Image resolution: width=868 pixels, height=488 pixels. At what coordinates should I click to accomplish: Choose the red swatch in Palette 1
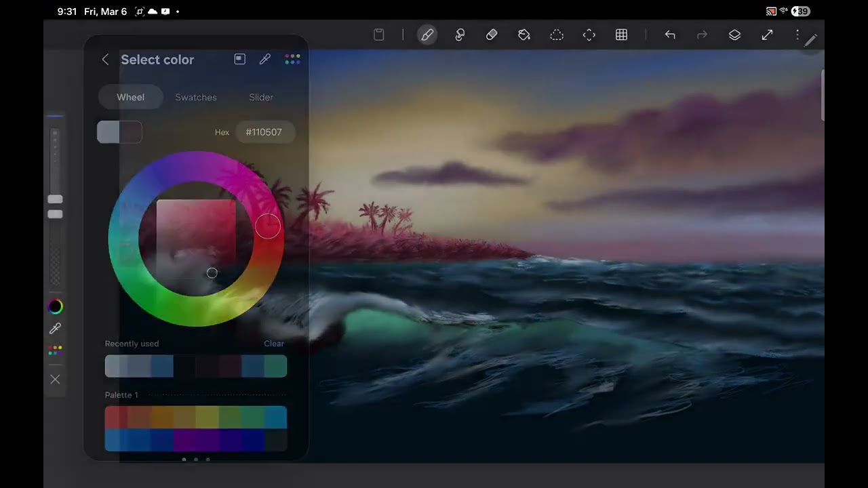[116, 418]
